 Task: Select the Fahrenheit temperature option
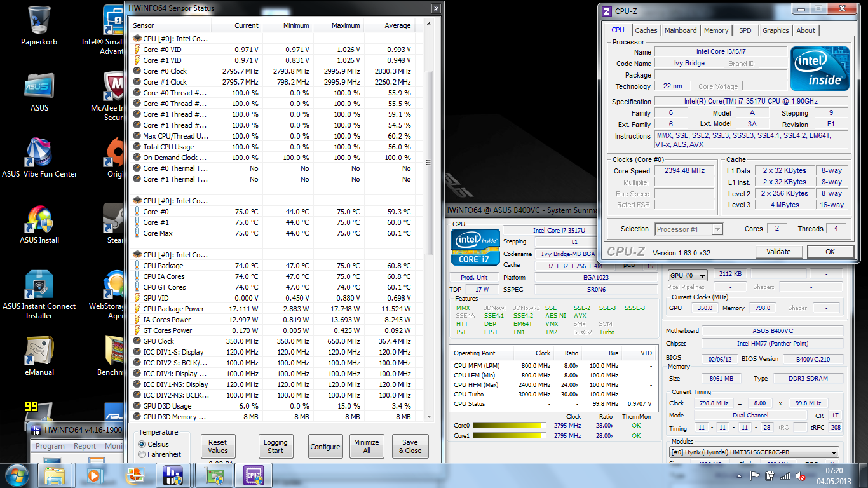[x=142, y=454]
